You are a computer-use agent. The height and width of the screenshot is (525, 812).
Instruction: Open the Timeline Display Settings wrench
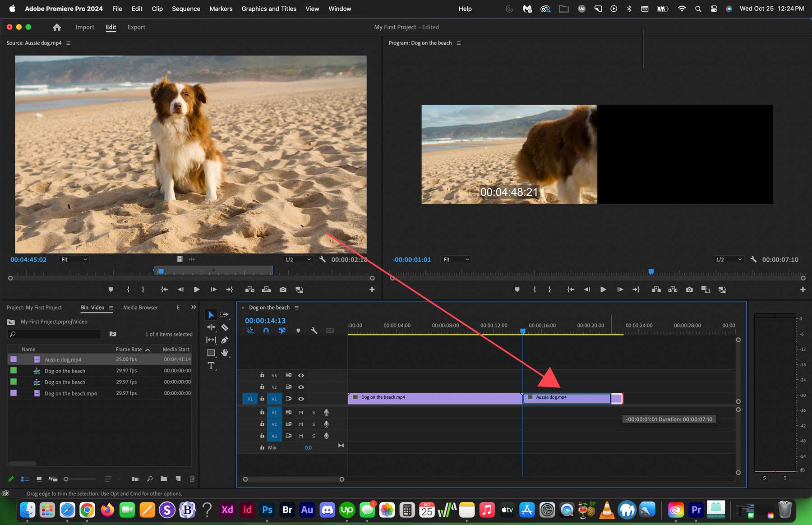[314, 330]
